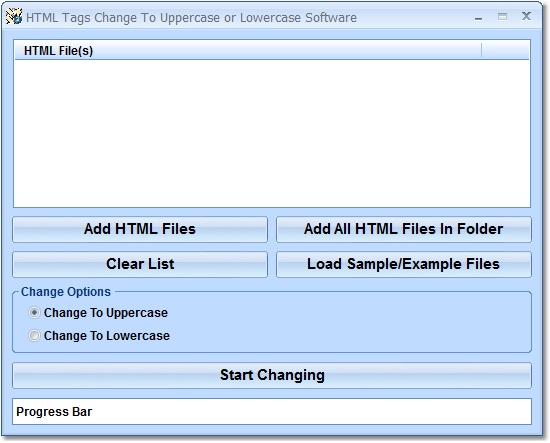This screenshot has height=443, width=550.
Task: Minimize the HTML Tags Change window
Action: click(478, 18)
